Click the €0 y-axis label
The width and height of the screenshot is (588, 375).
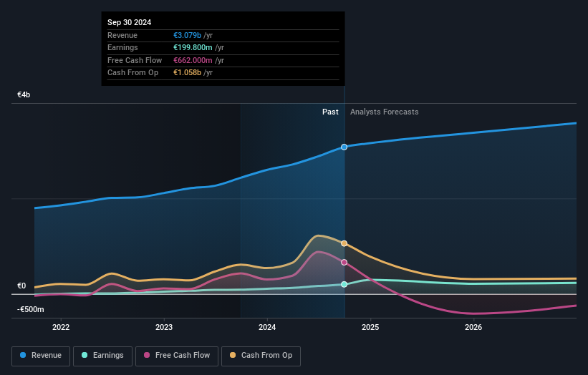point(21,286)
